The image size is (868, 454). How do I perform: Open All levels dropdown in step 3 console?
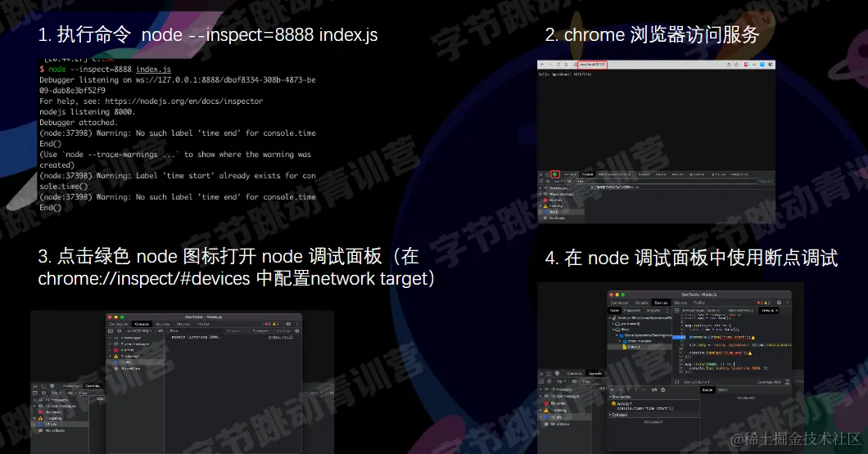coord(236,330)
